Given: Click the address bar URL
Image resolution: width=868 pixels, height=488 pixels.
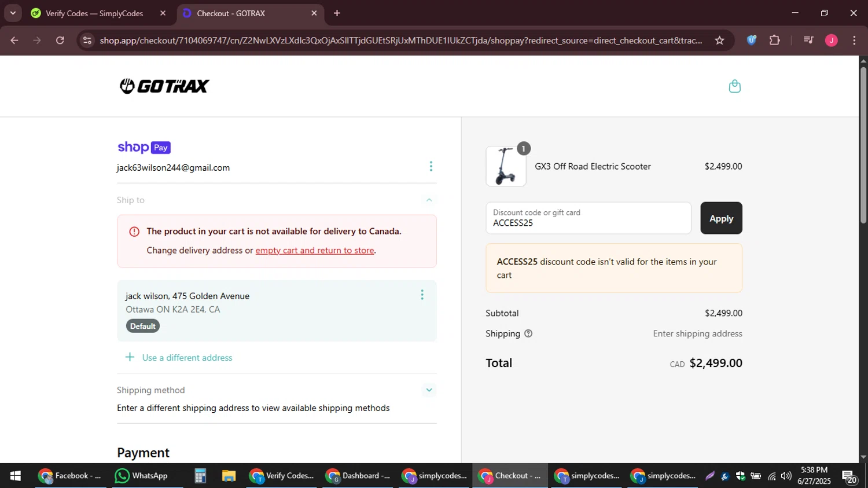Looking at the screenshot, I should tap(401, 41).
